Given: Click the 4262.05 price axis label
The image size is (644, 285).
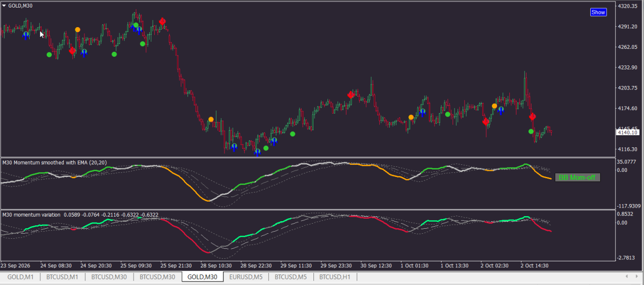Looking at the screenshot, I should click(x=627, y=47).
